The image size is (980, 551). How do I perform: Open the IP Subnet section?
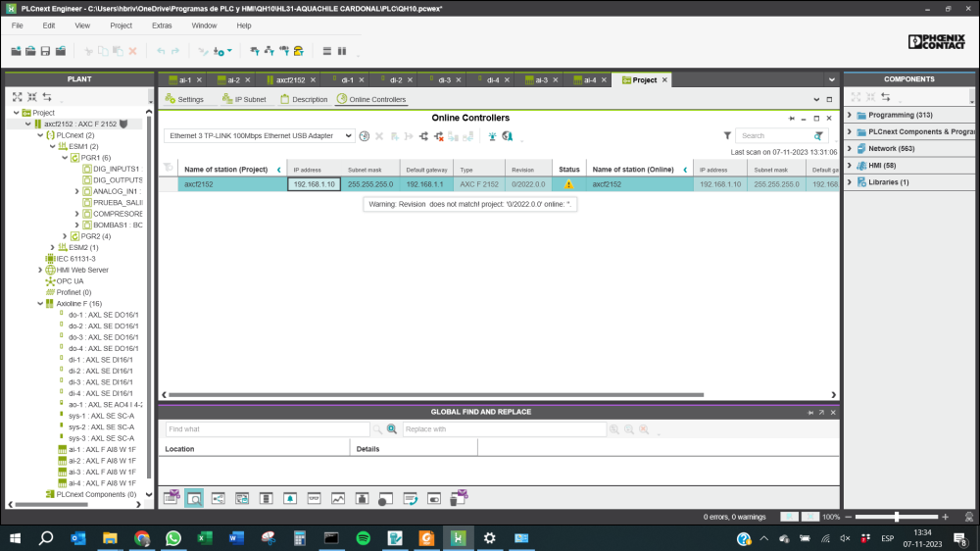243,99
